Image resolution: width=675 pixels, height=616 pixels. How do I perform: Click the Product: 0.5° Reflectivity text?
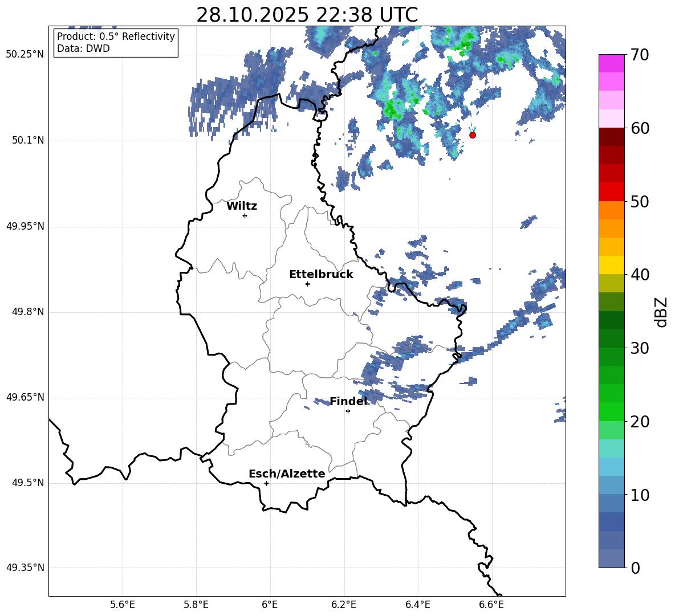point(116,36)
